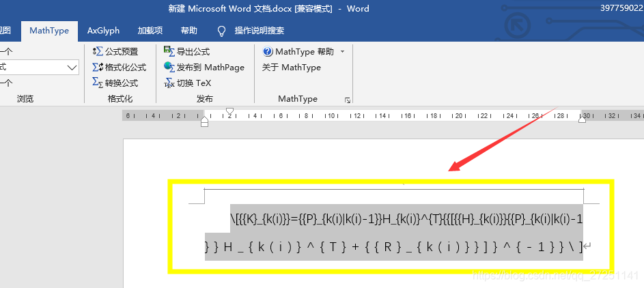Image resolution: width=644 pixels, height=288 pixels.
Task: Click the 公式预置 label
Action: click(x=122, y=52)
